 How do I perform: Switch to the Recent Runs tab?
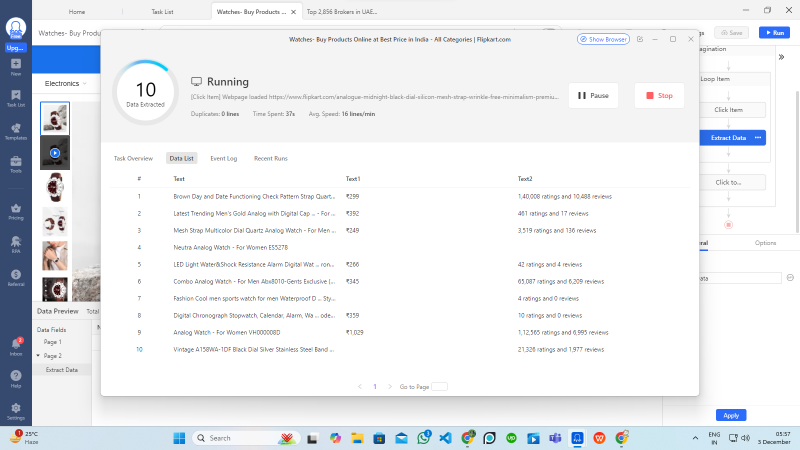pyautogui.click(x=270, y=158)
